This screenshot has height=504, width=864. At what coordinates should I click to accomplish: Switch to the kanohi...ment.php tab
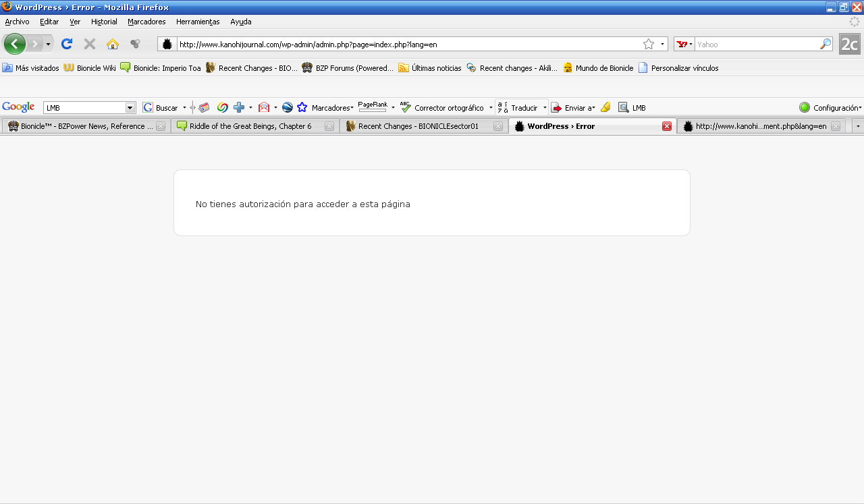[x=761, y=126]
